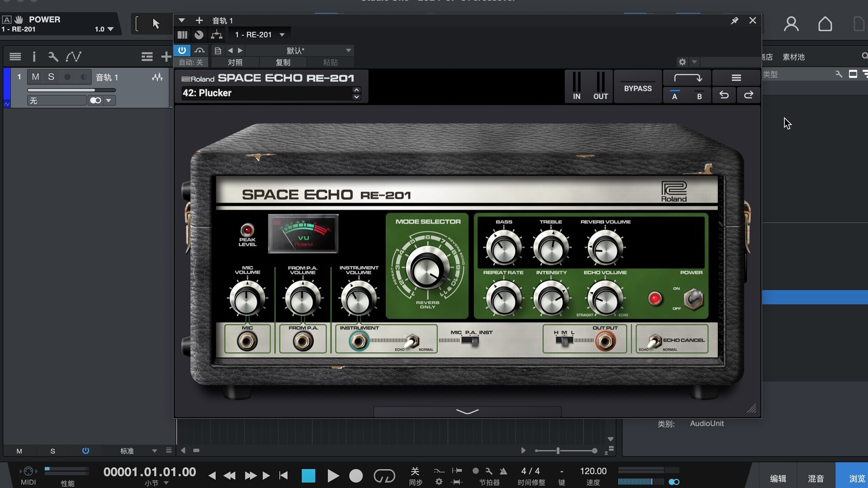This screenshot has width=868, height=488.
Task: Click the wrench tool icon above track list
Action: 53,56
